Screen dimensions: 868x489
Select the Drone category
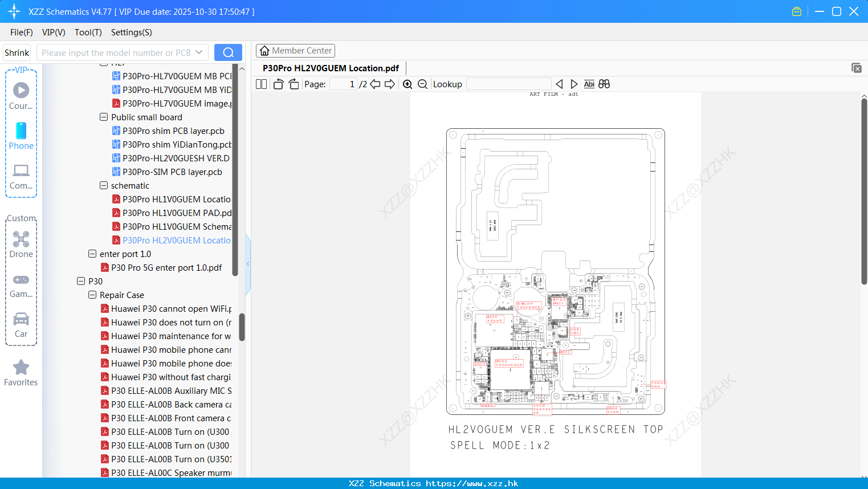pyautogui.click(x=21, y=244)
